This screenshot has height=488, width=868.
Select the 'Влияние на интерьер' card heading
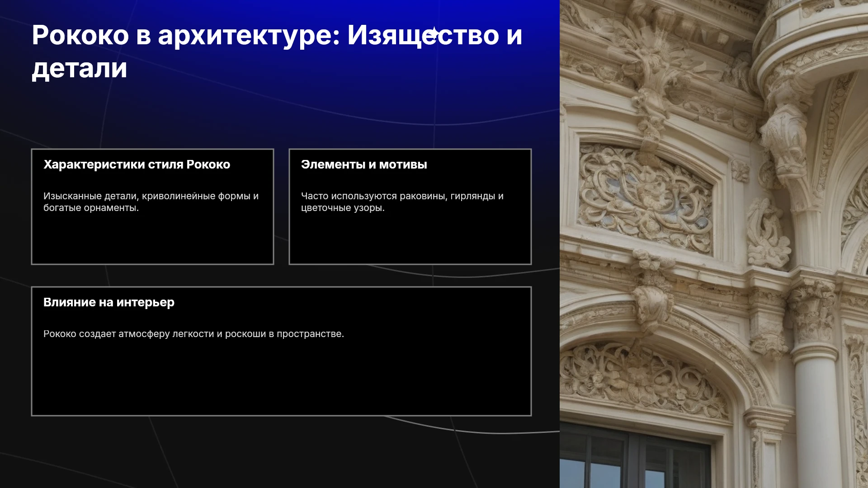click(x=109, y=302)
